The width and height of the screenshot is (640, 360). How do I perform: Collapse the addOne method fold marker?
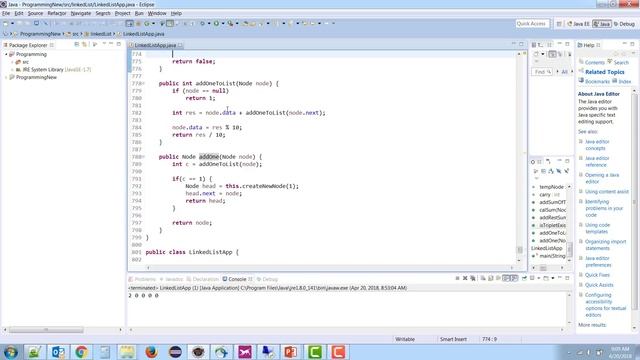tap(143, 157)
